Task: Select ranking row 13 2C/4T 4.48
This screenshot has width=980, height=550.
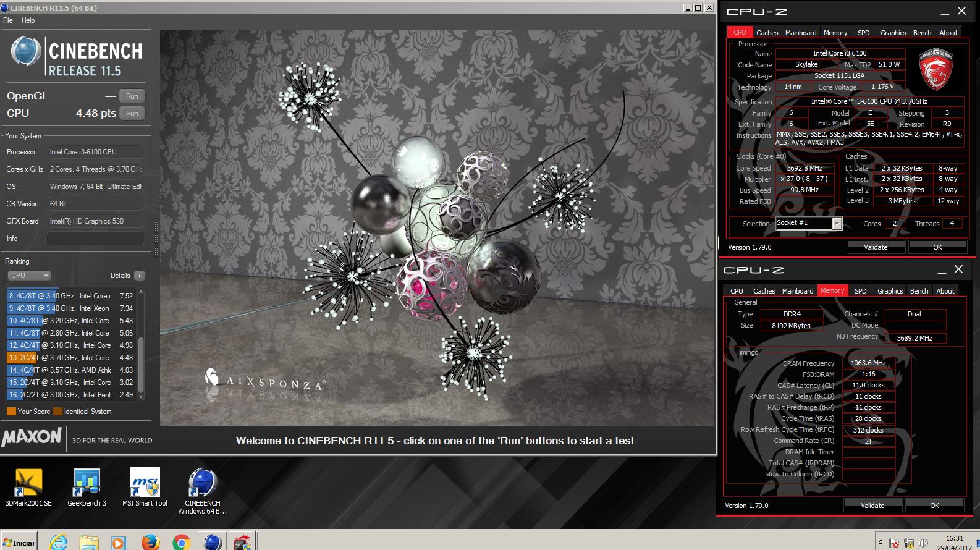Action: coord(71,358)
